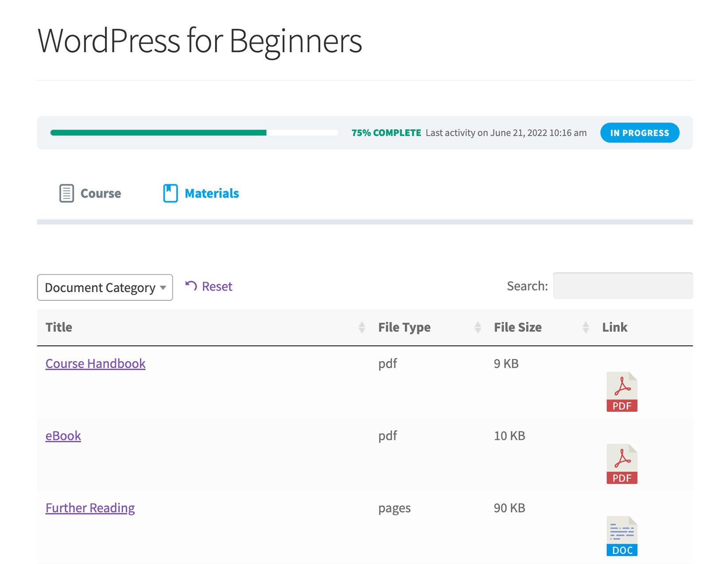Open the Course Handbook link
The width and height of the screenshot is (728, 564).
[x=95, y=363]
